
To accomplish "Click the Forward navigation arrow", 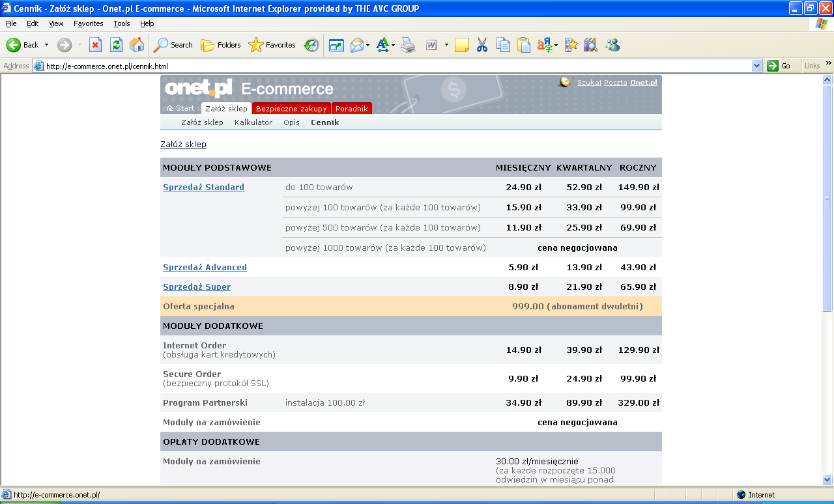I will point(65,45).
